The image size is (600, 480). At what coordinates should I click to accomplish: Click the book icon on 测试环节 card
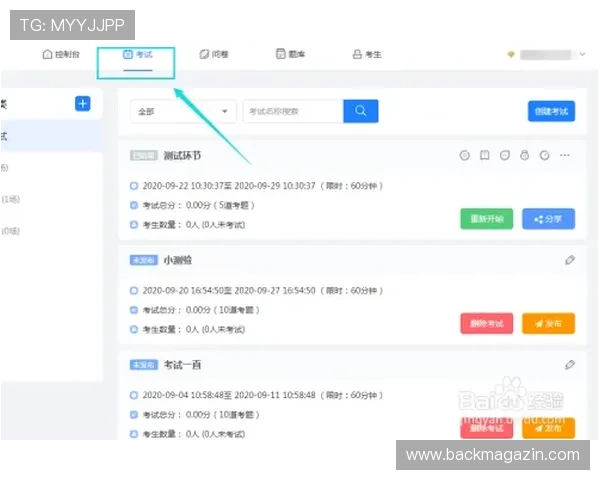tap(485, 155)
